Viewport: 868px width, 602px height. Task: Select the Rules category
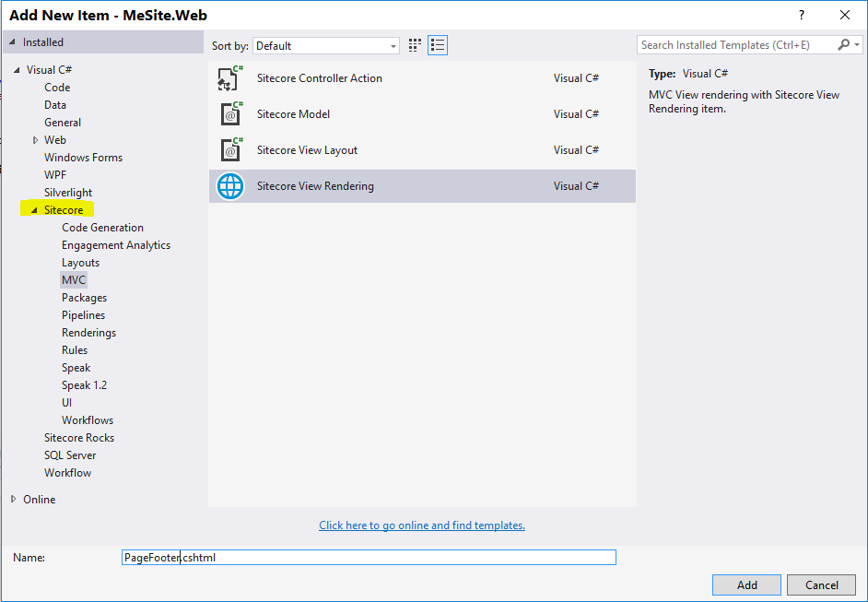coord(75,350)
